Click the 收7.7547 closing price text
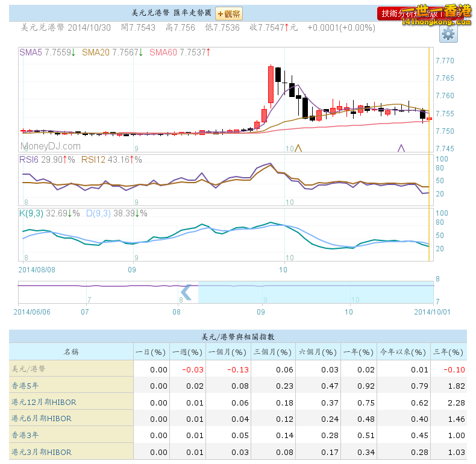This screenshot has height=464, width=476. tap(274, 28)
